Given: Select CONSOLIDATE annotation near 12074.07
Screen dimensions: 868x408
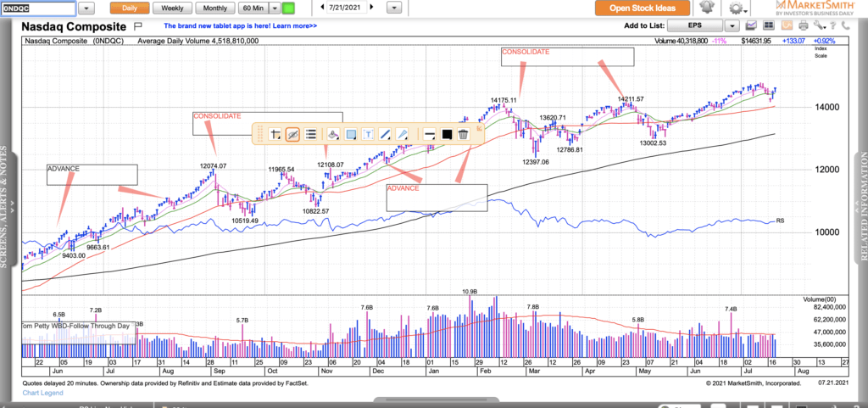Looking at the screenshot, I should (268, 124).
